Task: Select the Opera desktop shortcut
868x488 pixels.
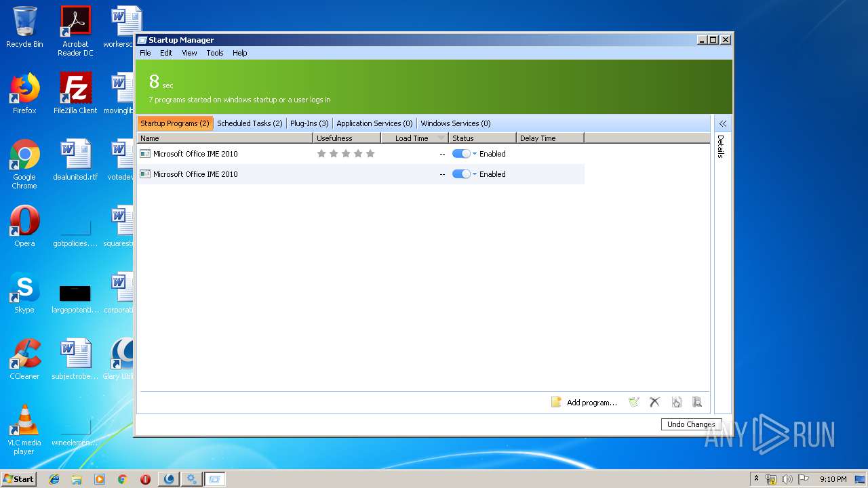Action: [24, 226]
